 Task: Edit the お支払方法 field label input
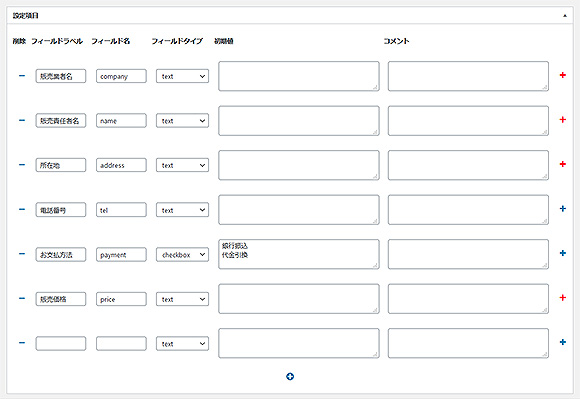(61, 254)
